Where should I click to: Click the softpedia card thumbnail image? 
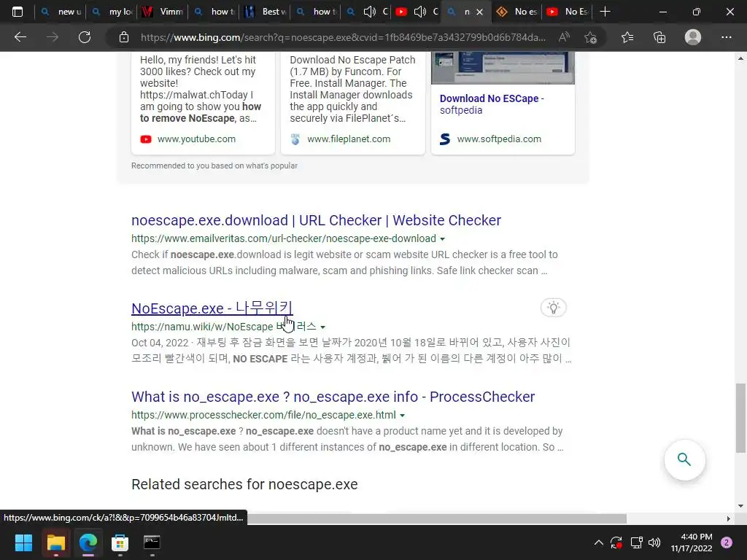pos(503,68)
